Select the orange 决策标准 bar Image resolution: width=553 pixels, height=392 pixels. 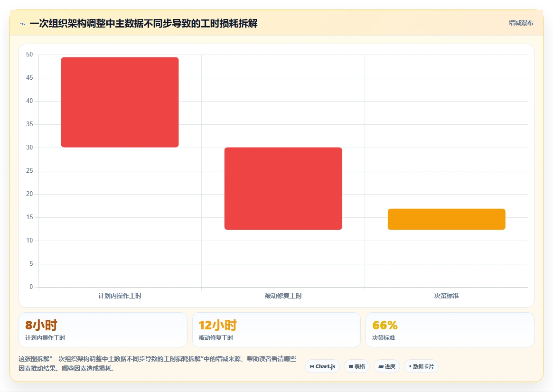click(x=447, y=219)
